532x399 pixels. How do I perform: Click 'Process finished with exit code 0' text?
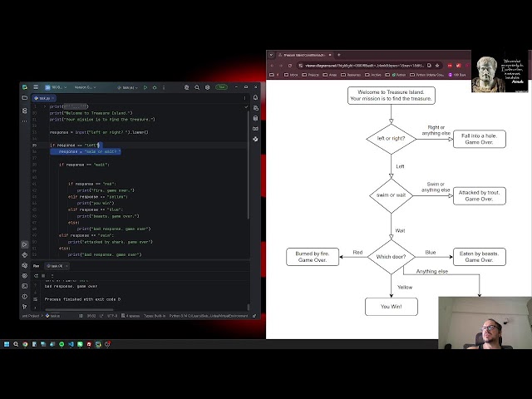(82, 299)
